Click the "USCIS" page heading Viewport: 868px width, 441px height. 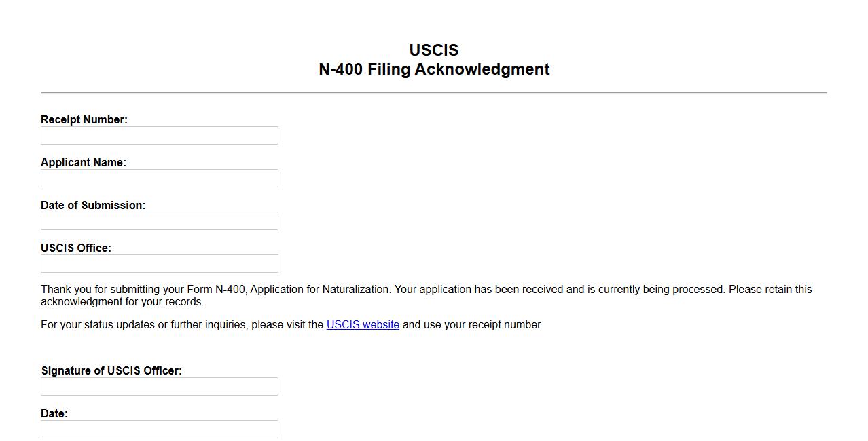click(x=434, y=50)
